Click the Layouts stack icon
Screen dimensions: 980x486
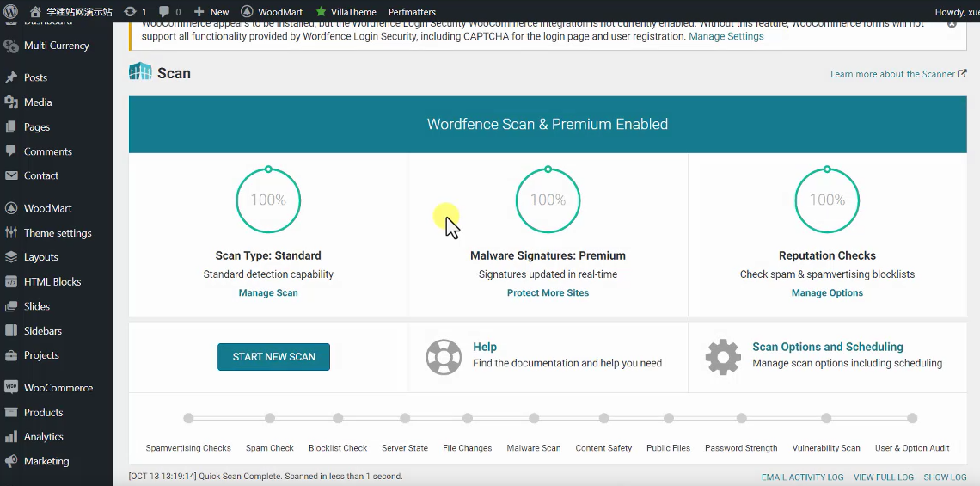click(10, 257)
